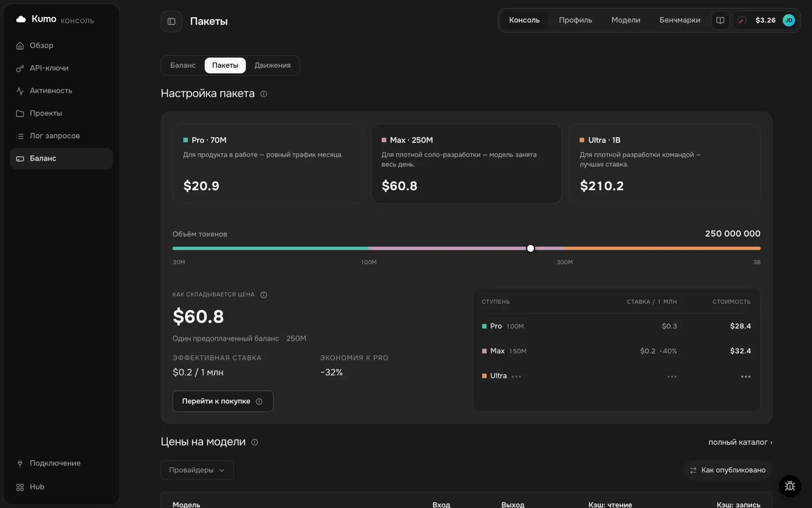Viewport: 812px width, 508px height.
Task: Click info icon next to Цены на модели
Action: coord(255,442)
